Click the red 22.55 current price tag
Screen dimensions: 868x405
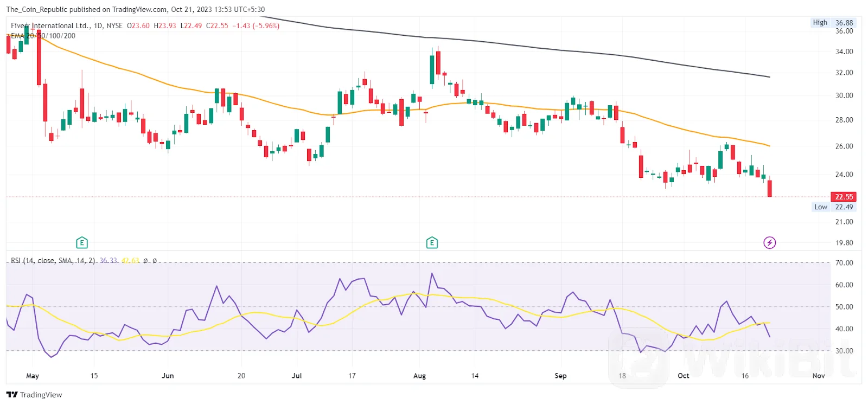click(843, 197)
